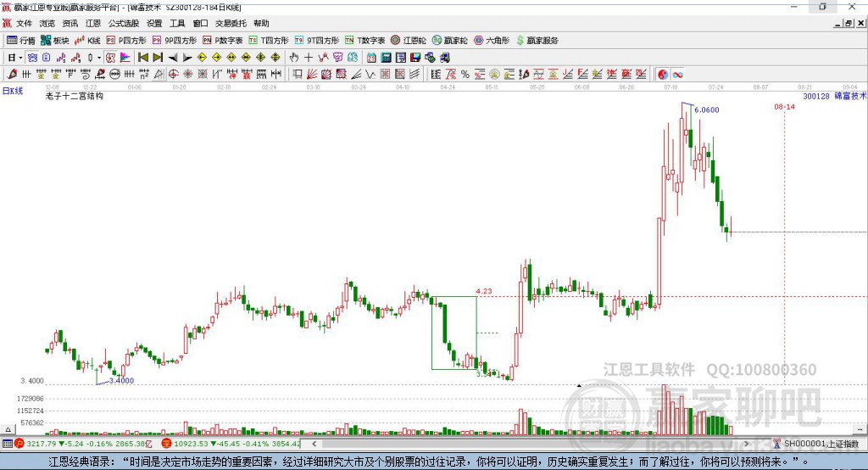Jump to first bar icon
This screenshot has width=868, height=470.
(143, 58)
